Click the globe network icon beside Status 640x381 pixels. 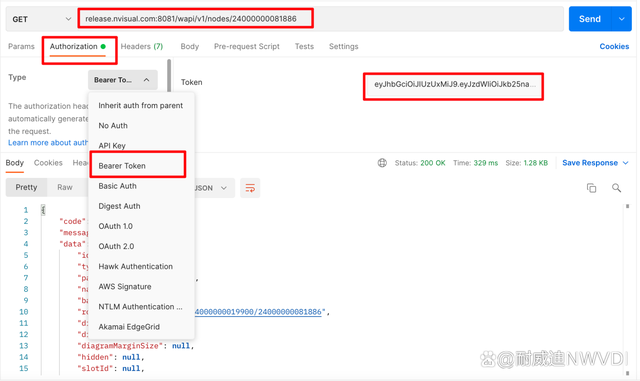382,163
